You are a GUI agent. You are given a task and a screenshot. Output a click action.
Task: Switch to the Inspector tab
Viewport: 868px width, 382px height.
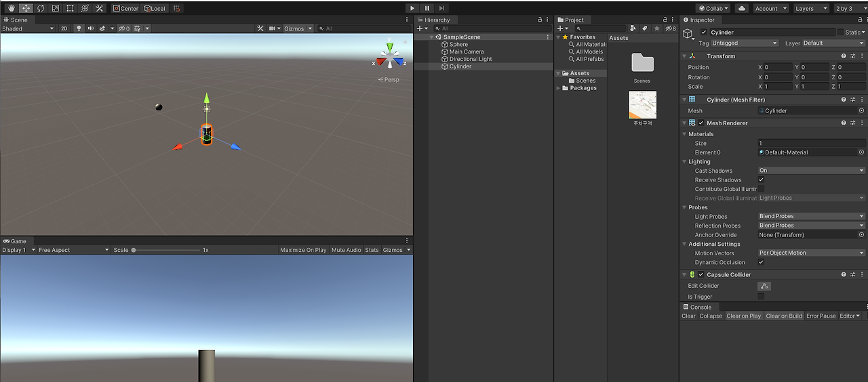pyautogui.click(x=698, y=20)
